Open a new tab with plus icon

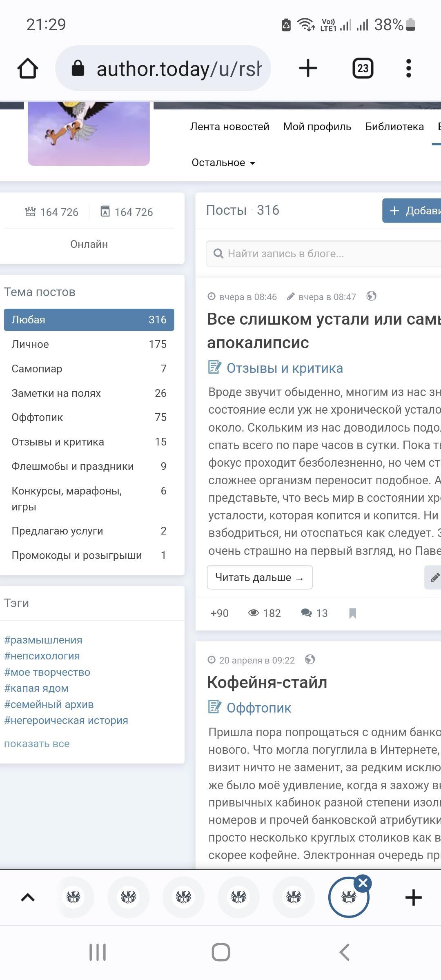308,68
